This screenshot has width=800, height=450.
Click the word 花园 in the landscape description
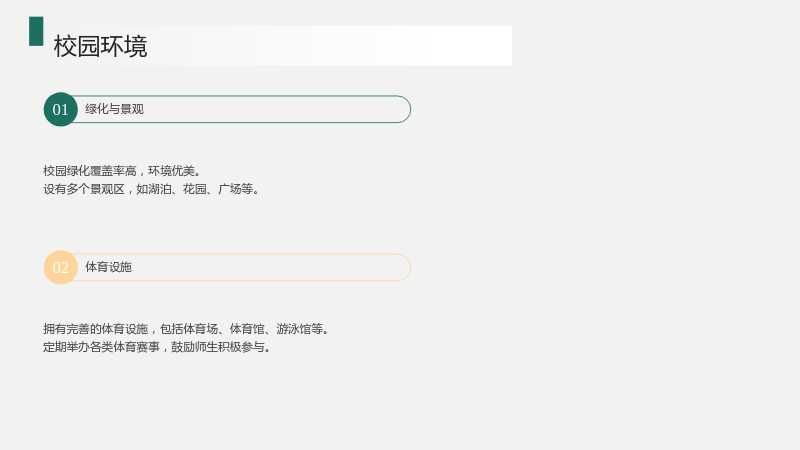(194, 189)
